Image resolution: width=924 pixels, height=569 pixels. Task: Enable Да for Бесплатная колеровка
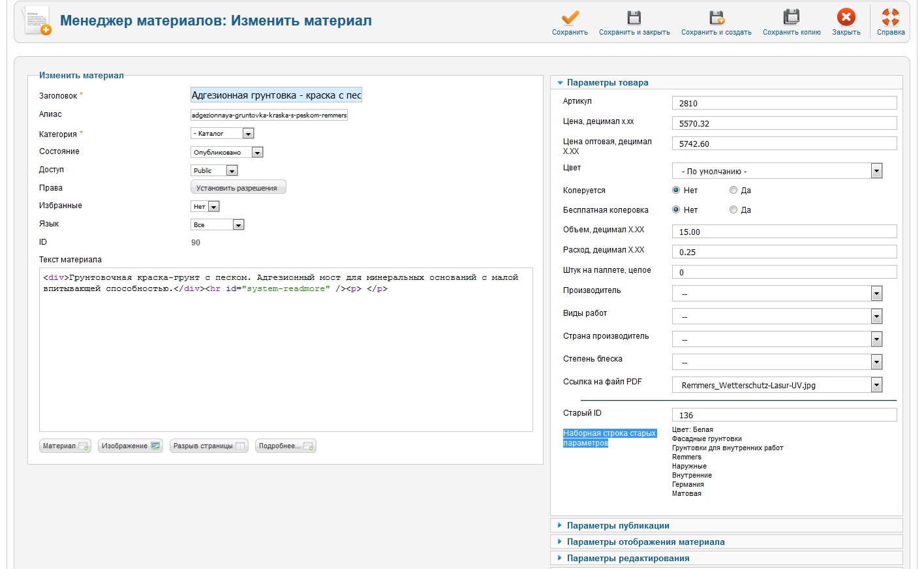click(x=733, y=210)
